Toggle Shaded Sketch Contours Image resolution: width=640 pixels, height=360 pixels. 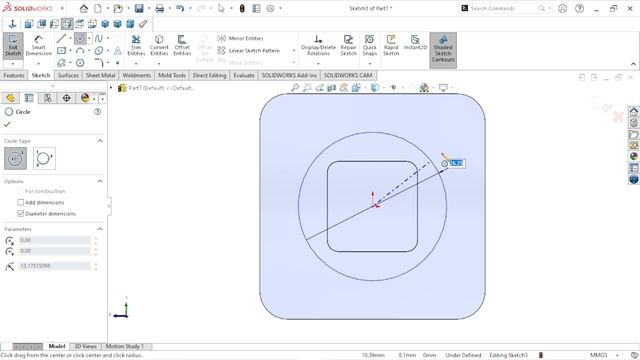point(443,49)
